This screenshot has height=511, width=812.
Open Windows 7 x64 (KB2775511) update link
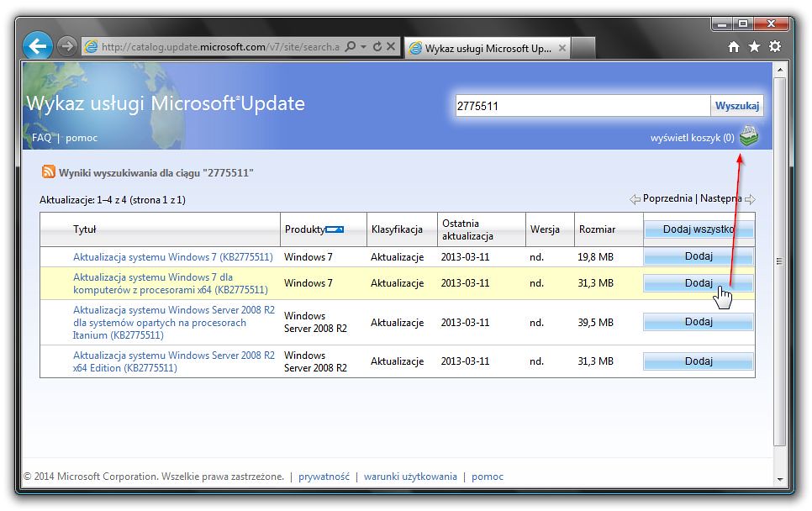[x=171, y=283]
